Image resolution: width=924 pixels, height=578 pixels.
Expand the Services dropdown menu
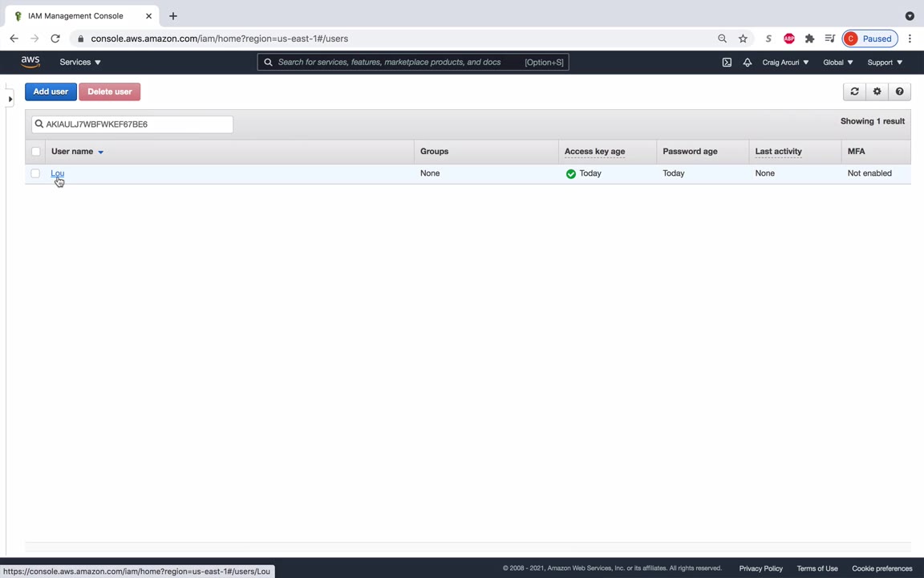coord(80,62)
